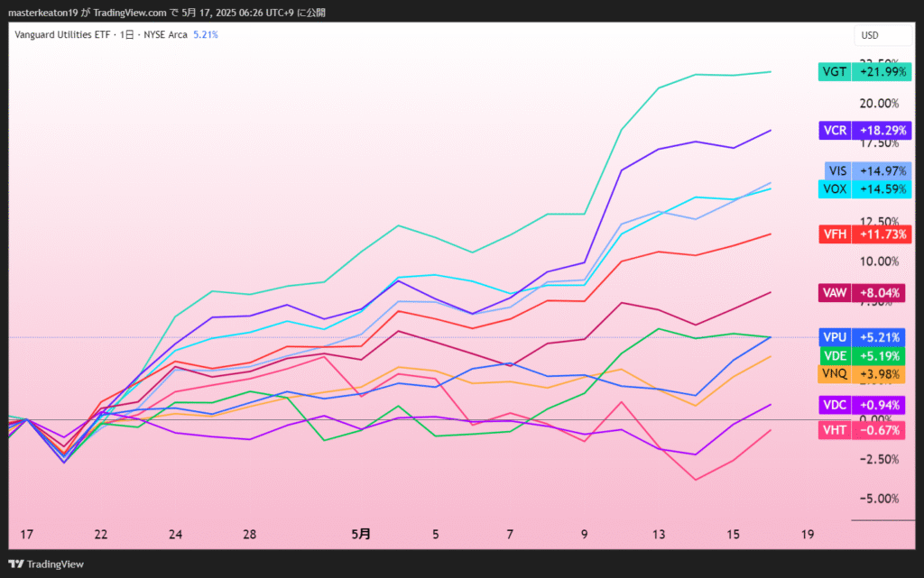Click the VIS +14.97% label
This screenshot has height=578, width=924.
tap(867, 170)
